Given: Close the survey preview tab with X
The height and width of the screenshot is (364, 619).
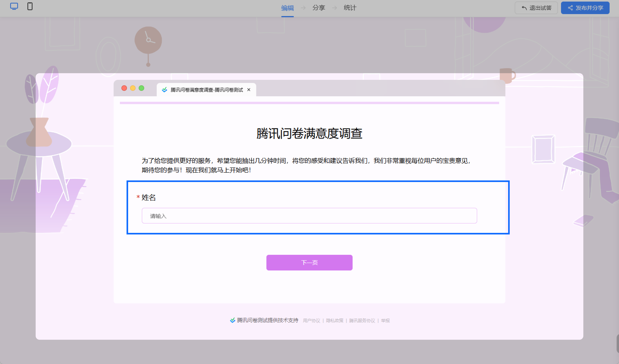Looking at the screenshot, I should tap(249, 90).
